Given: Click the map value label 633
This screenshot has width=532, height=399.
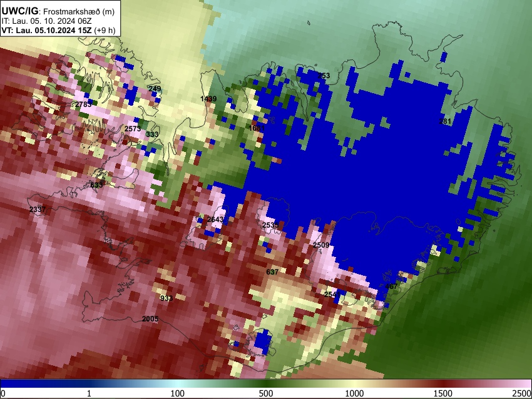Looking at the screenshot, I should click(x=96, y=185).
